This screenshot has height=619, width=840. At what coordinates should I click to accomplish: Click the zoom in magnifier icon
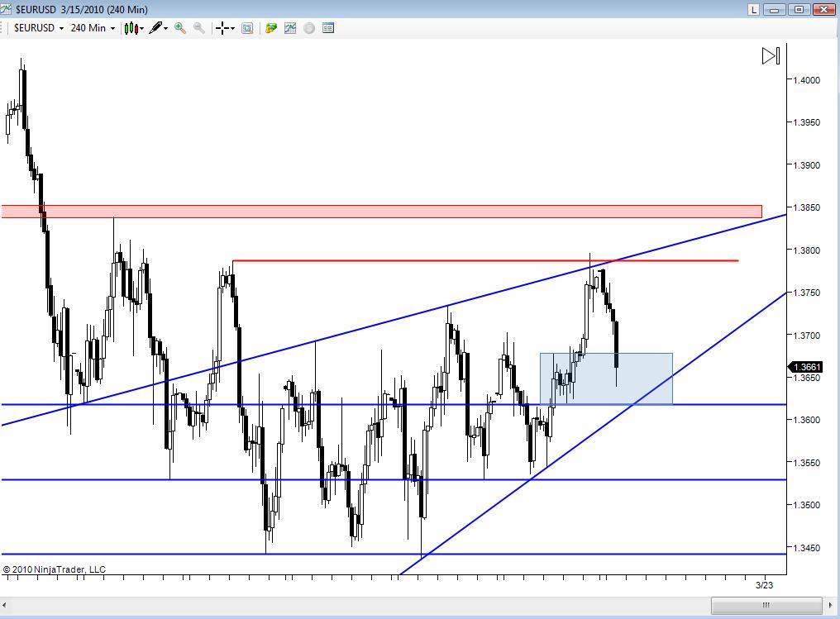(x=180, y=28)
